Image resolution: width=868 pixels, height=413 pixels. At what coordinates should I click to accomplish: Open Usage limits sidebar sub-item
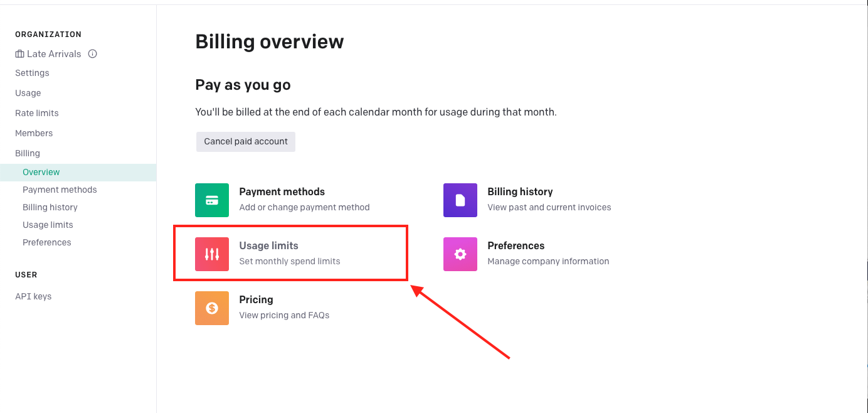click(x=48, y=225)
